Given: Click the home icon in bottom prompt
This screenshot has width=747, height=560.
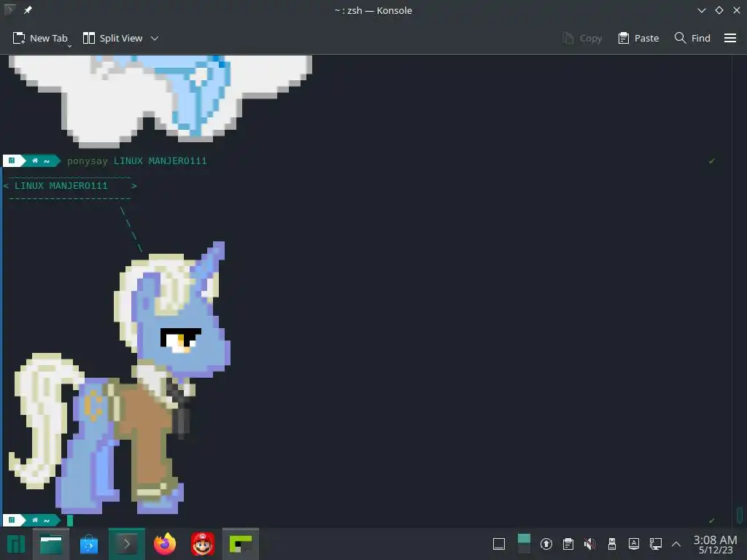Looking at the screenshot, I should (x=35, y=520).
